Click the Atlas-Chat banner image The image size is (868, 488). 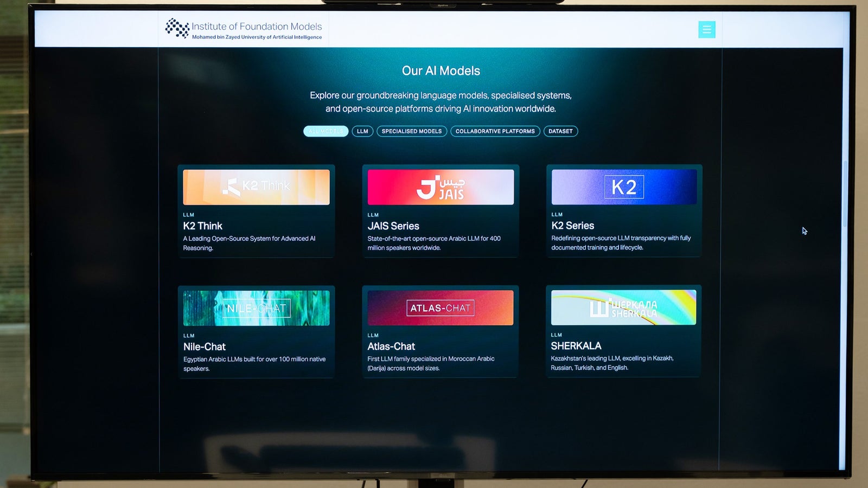tap(440, 307)
